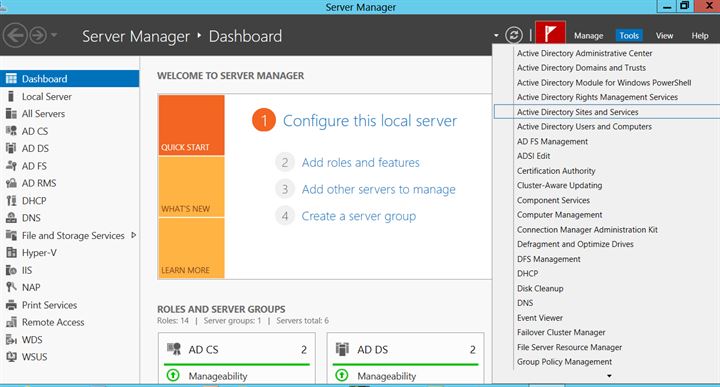Choose Active Directory Users and Computers
This screenshot has height=387, width=720.
tap(584, 127)
